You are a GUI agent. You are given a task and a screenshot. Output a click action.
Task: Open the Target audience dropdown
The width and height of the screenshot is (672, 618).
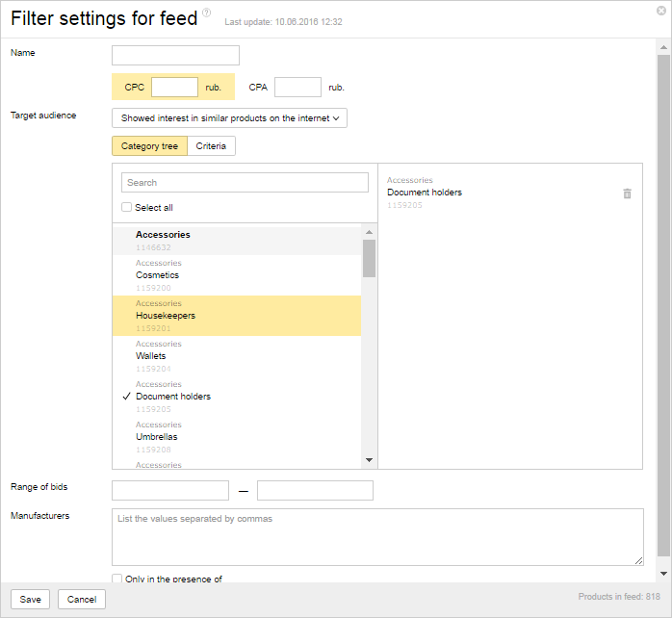click(229, 118)
